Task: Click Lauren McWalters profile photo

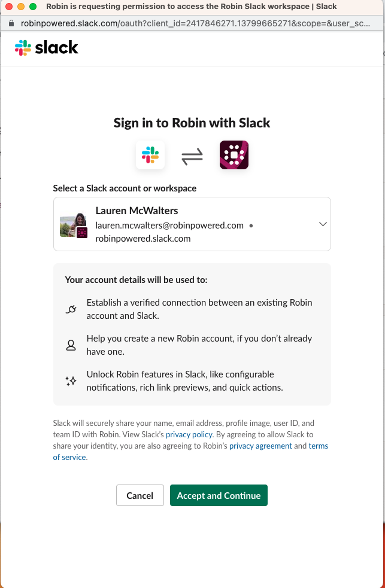Action: pos(73,225)
